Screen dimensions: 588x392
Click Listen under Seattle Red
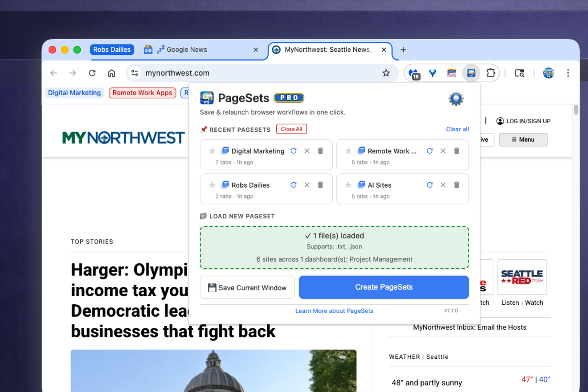[x=510, y=303]
